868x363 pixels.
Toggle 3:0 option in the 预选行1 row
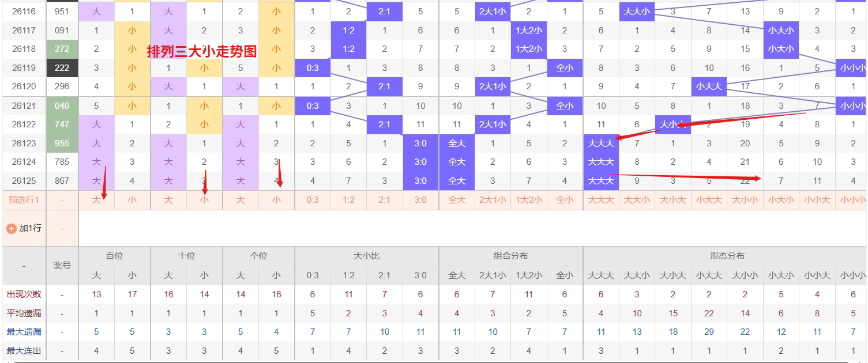420,200
